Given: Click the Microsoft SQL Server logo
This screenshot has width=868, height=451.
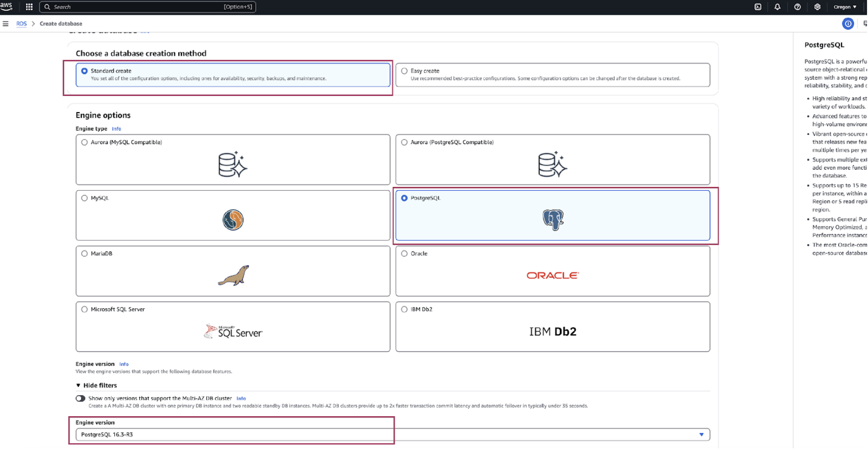Looking at the screenshot, I should [233, 332].
